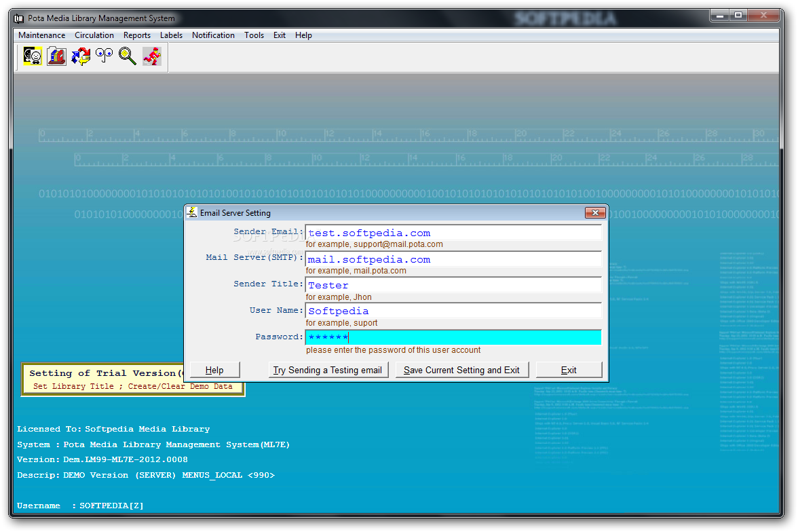Click 'Licensed To: Softpedia Media Library' text

tap(113, 429)
